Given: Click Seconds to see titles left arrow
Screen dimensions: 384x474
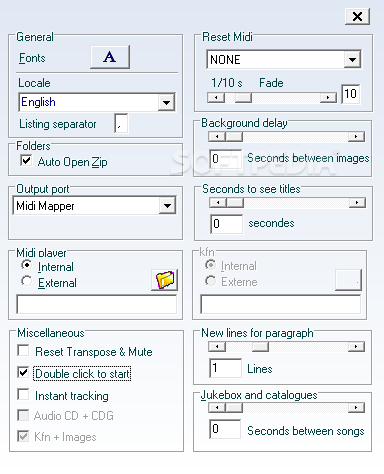Looking at the screenshot, I should pos(218,203).
